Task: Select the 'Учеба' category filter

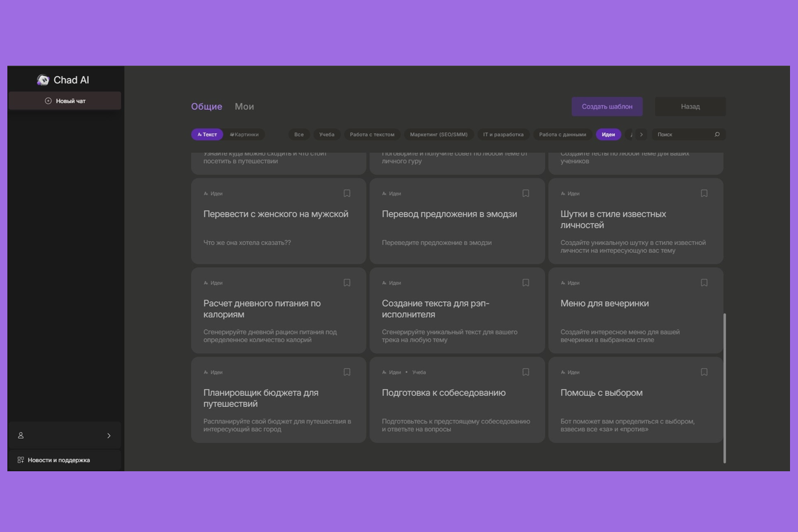Action: point(327,134)
